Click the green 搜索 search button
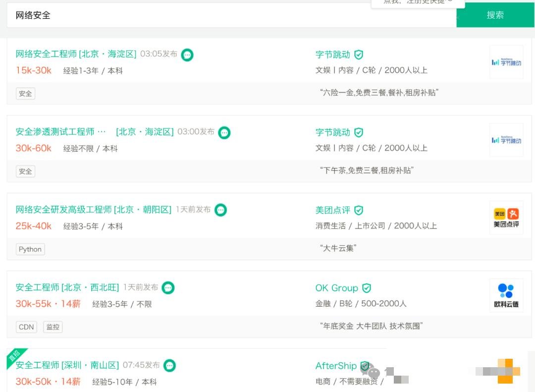This screenshot has height=392, width=535. point(495,15)
